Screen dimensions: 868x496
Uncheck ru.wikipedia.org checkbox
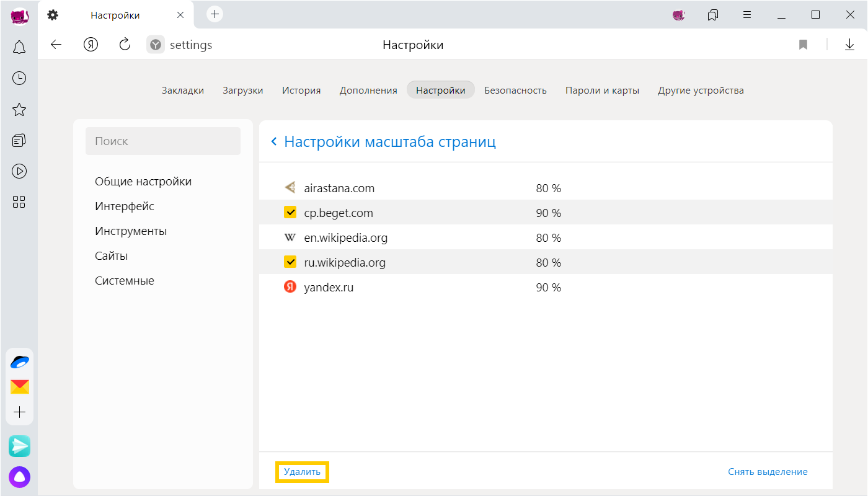(290, 262)
